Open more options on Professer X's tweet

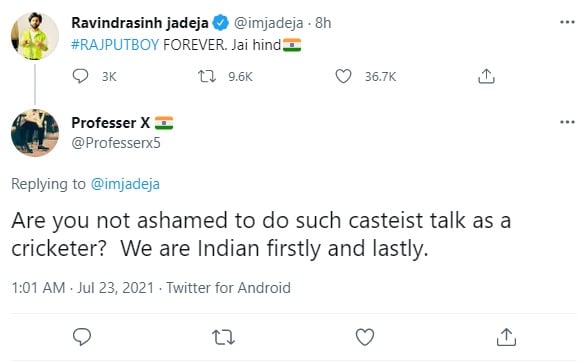click(567, 122)
